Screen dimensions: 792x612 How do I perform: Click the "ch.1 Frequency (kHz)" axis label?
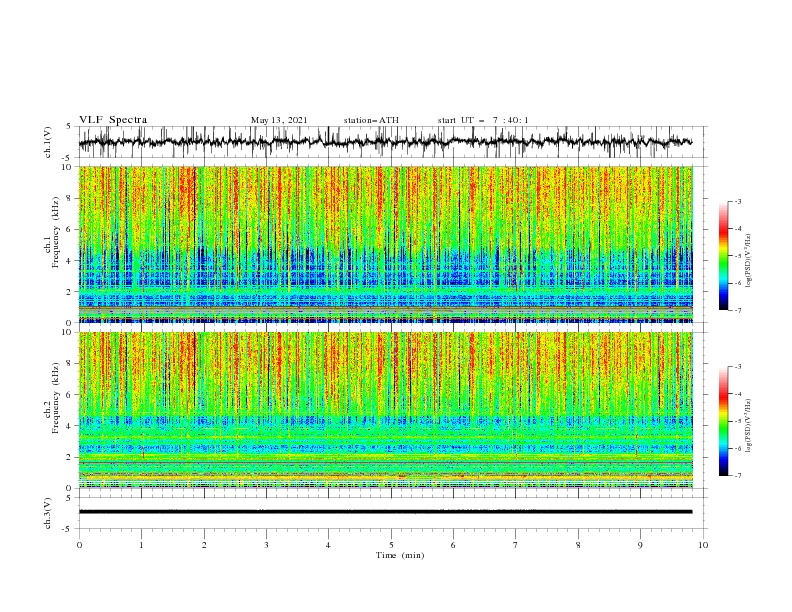pyautogui.click(x=52, y=244)
